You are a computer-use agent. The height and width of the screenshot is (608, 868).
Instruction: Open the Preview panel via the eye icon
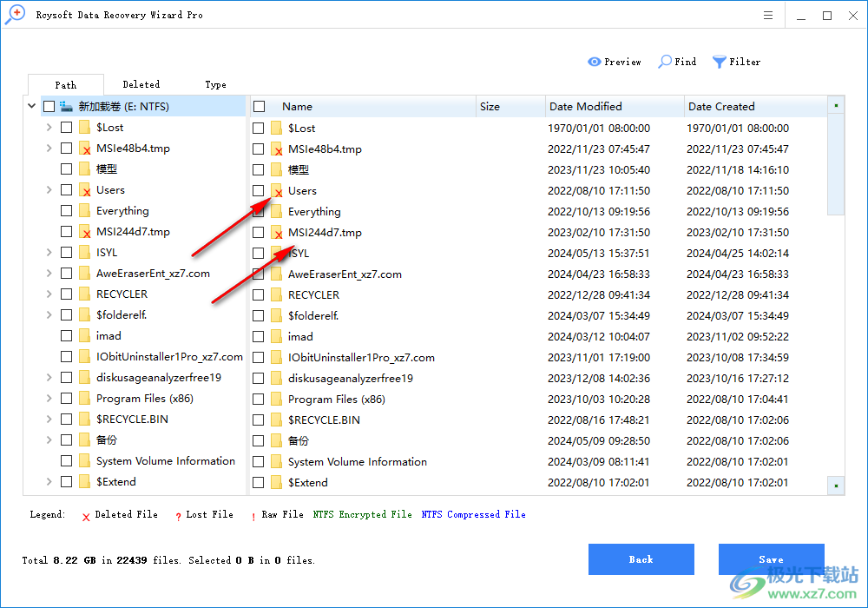[x=593, y=62]
